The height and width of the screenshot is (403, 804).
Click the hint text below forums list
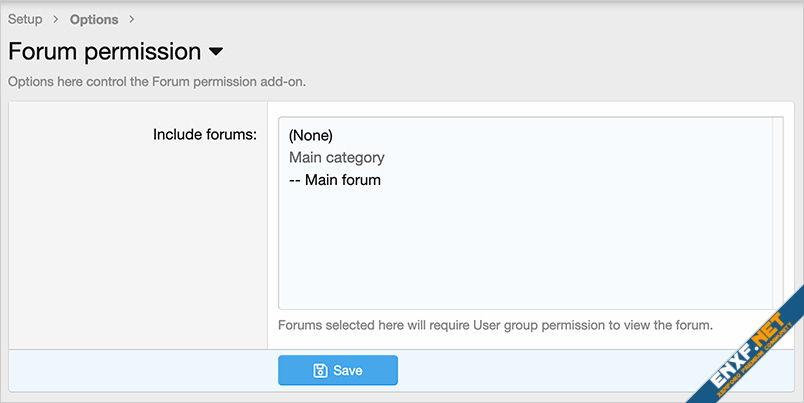[x=495, y=325]
